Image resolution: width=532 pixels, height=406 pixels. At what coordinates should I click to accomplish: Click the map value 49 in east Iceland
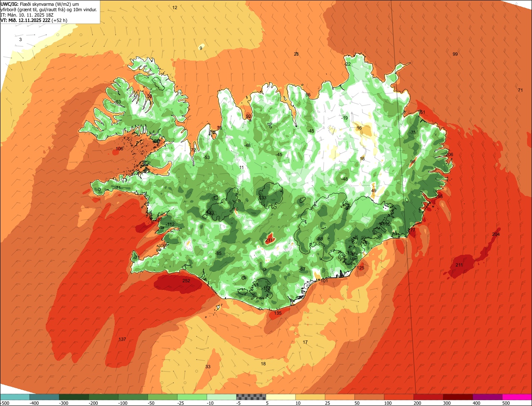click(x=374, y=191)
